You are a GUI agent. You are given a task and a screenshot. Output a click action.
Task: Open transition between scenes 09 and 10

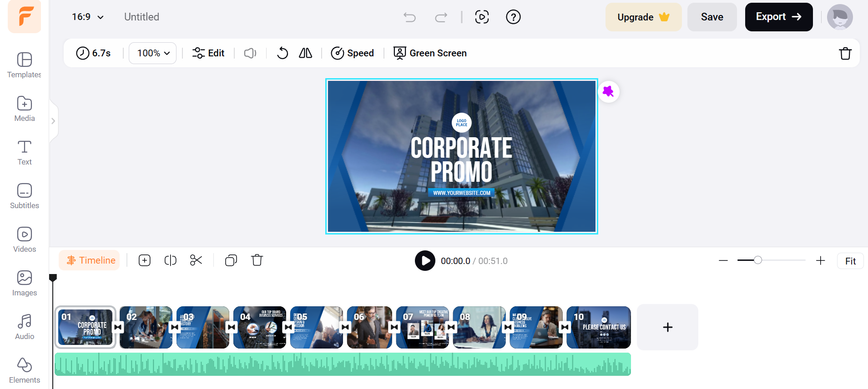pyautogui.click(x=565, y=327)
